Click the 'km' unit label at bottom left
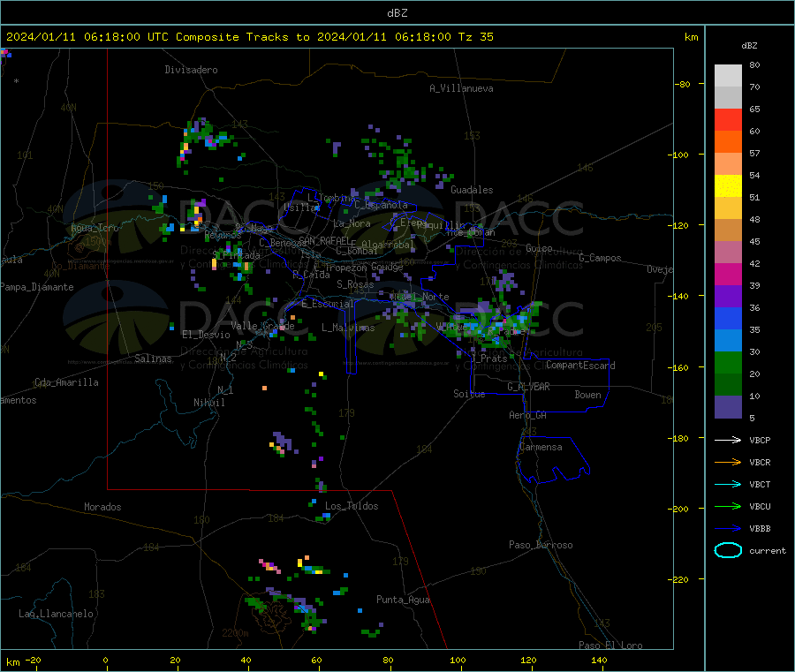 click(x=12, y=662)
